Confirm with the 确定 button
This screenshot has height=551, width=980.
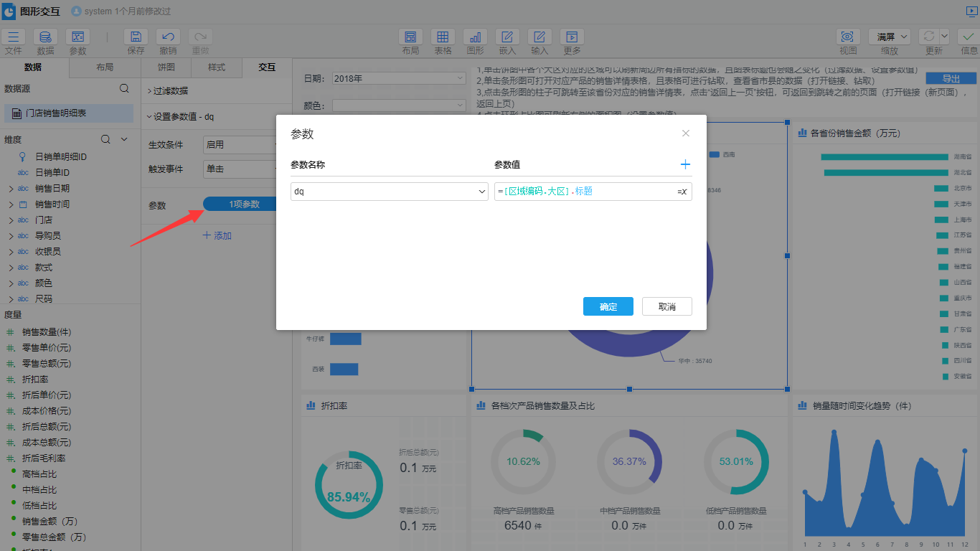(608, 306)
